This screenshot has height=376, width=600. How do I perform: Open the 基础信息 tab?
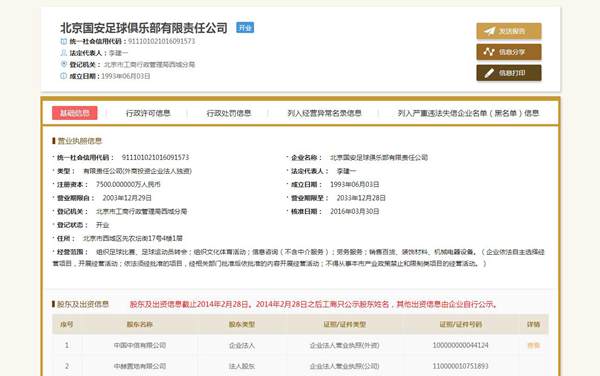75,113
